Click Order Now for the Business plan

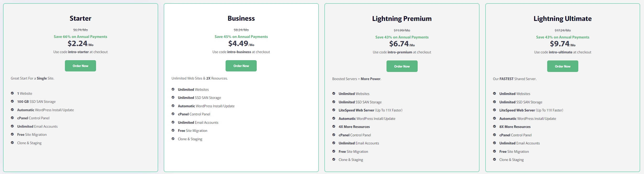point(241,66)
